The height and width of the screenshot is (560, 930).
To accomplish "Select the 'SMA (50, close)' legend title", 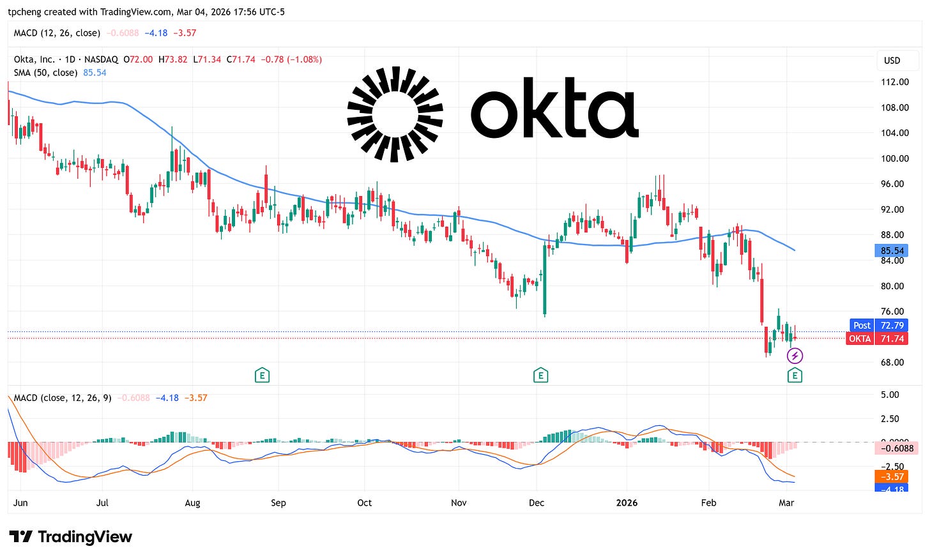I will point(45,73).
